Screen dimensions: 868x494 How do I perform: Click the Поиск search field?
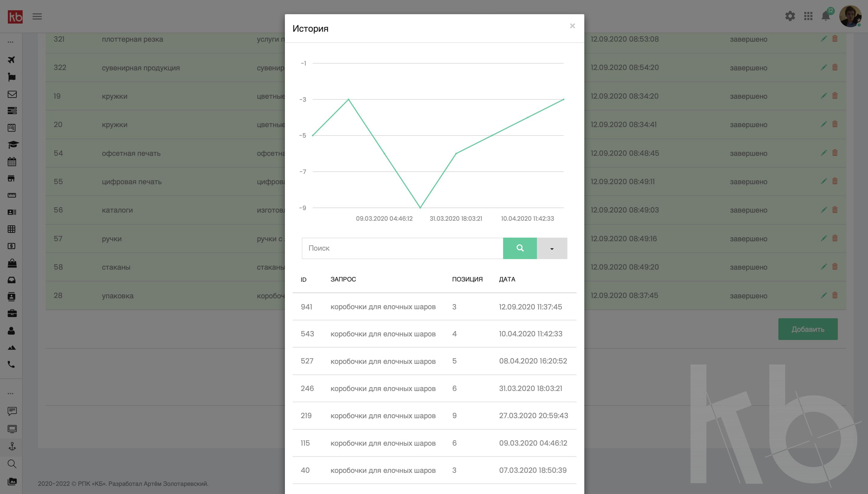pyautogui.click(x=402, y=248)
